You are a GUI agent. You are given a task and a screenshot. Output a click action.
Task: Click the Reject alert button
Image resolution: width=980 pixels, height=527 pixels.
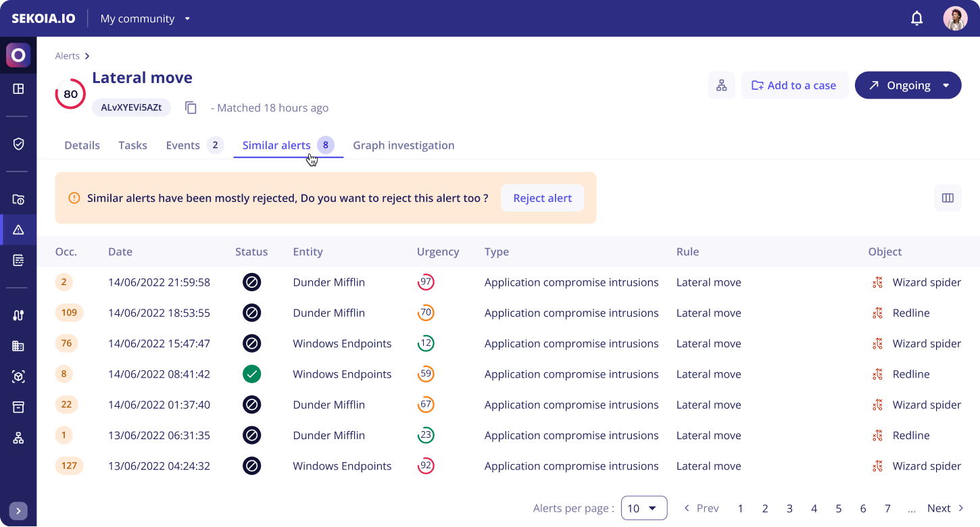point(542,198)
